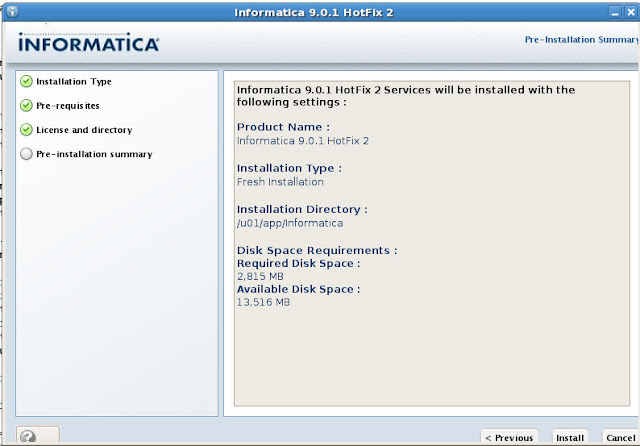Click the Installation Directory heading

pos(302,209)
